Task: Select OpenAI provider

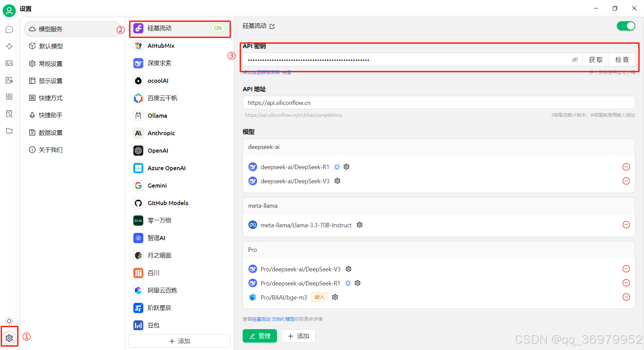Action: point(180,151)
